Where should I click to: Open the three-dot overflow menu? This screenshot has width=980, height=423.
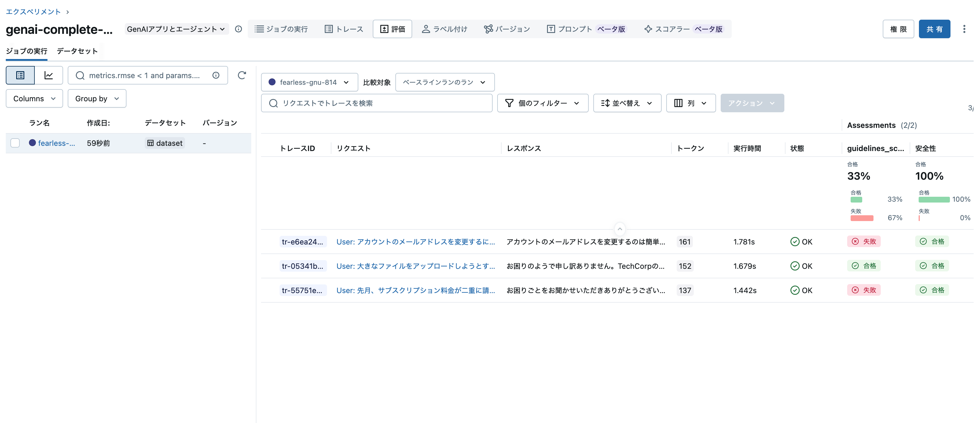(x=965, y=29)
